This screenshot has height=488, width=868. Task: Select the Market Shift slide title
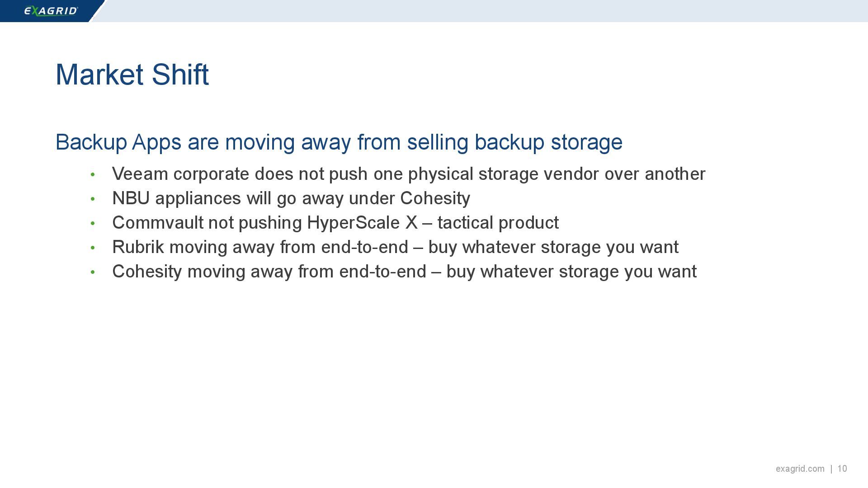132,75
